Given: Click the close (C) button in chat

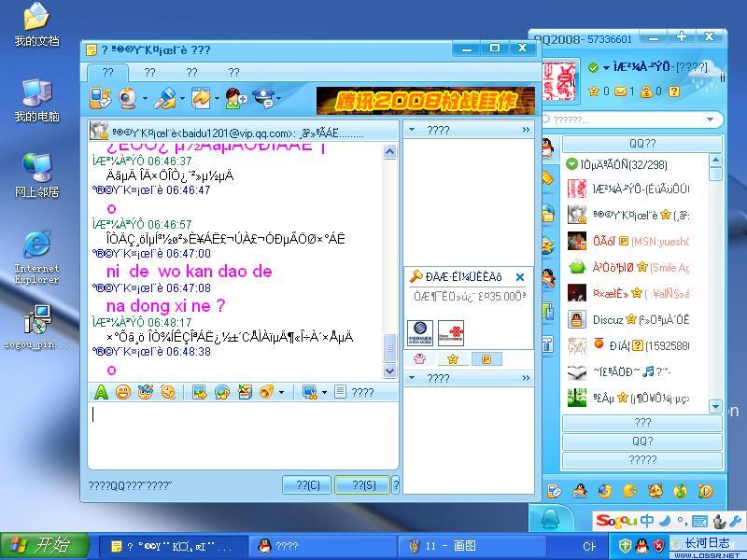Looking at the screenshot, I should [307, 484].
